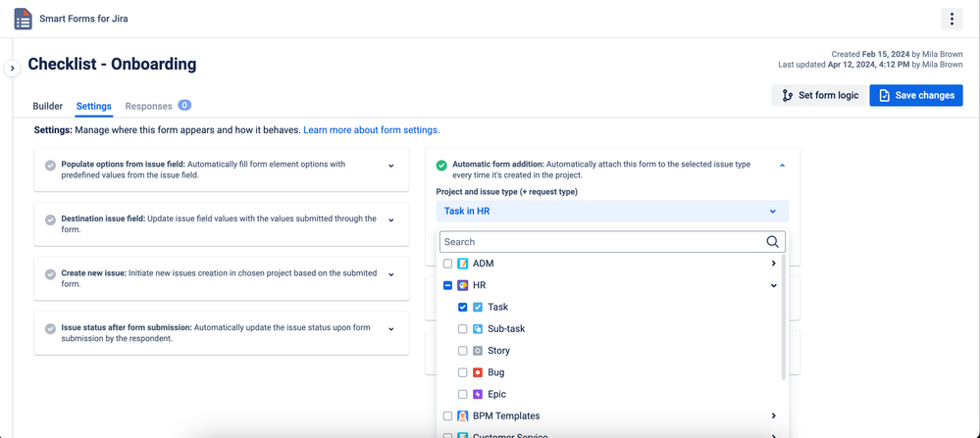Open the three-dot more options menu
980x438 pixels.
[952, 19]
